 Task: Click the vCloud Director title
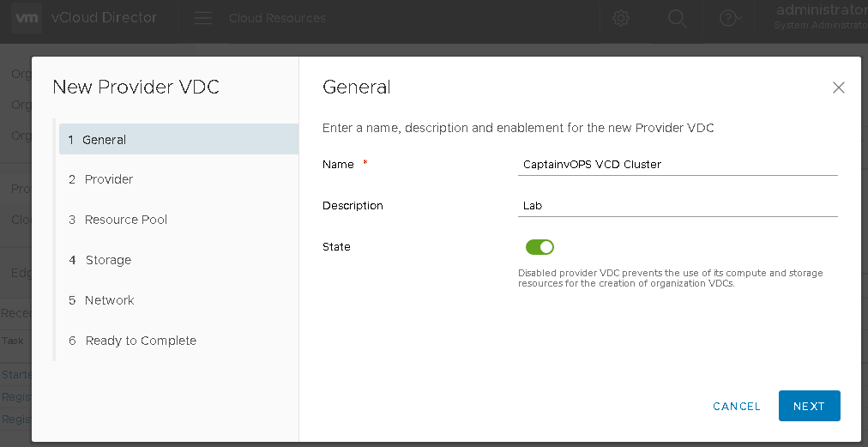point(105,18)
